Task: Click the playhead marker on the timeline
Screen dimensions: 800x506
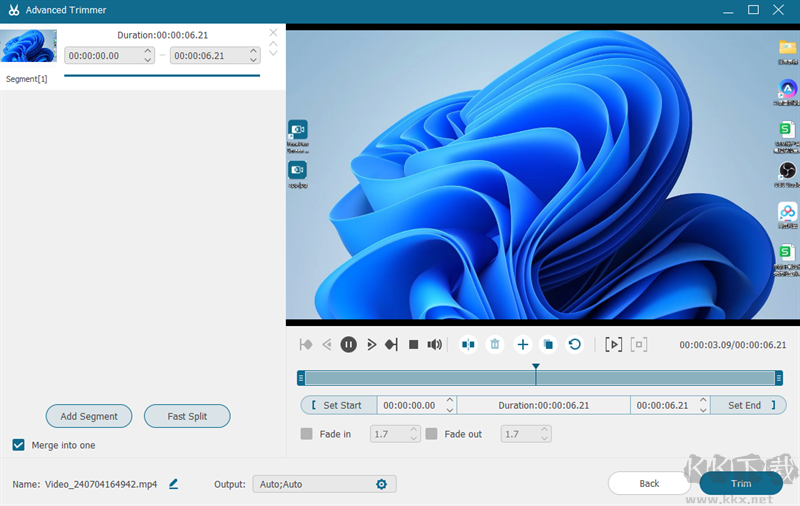Action: (536, 369)
